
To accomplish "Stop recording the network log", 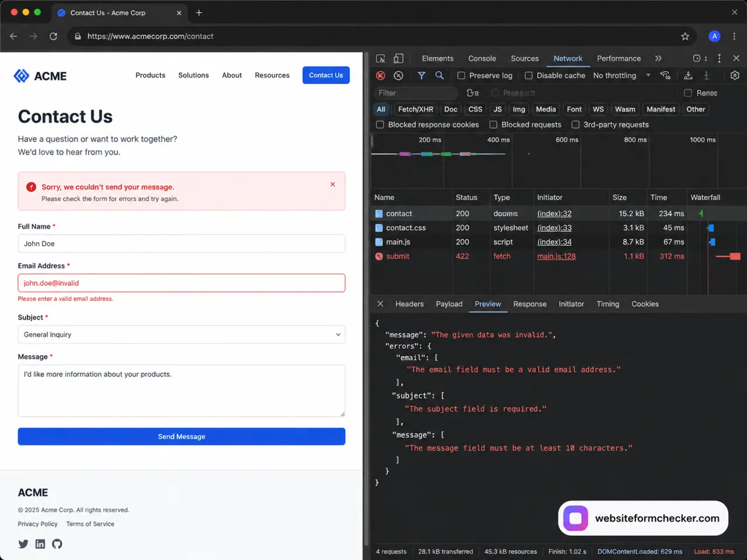I will (381, 75).
